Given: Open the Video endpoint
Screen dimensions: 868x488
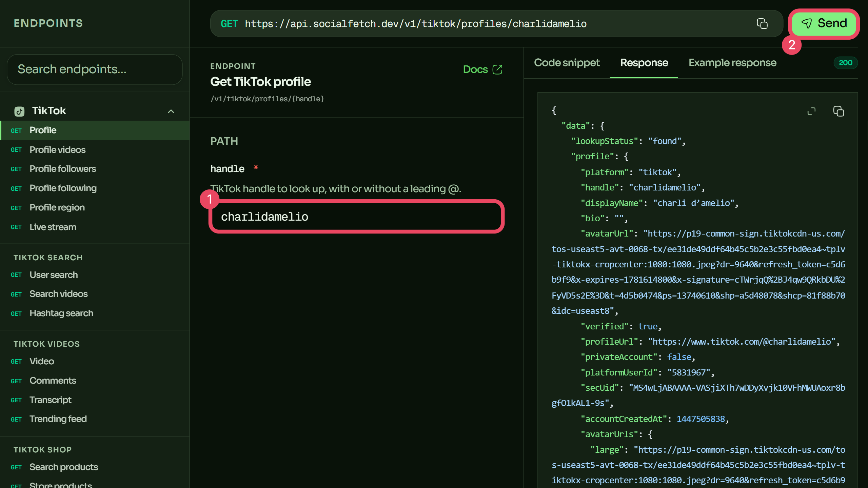Looking at the screenshot, I should (95, 361).
